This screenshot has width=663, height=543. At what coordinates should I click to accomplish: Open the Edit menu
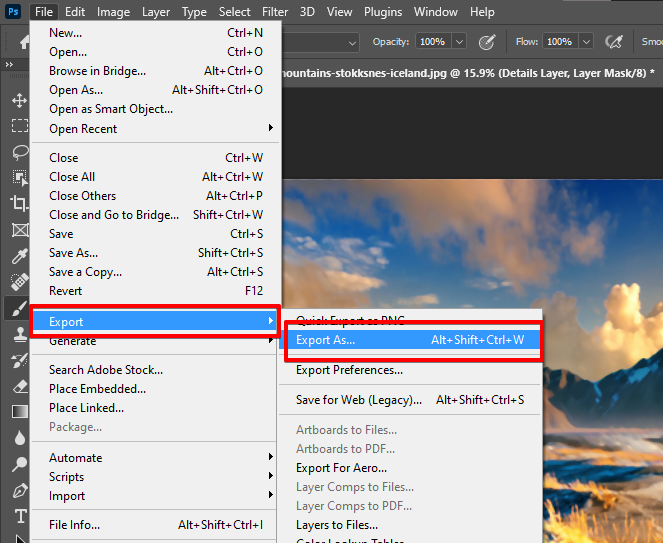(x=75, y=12)
